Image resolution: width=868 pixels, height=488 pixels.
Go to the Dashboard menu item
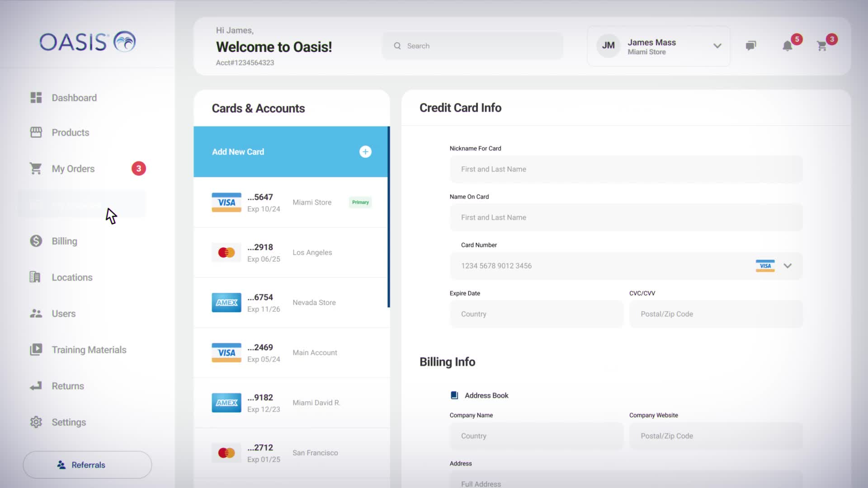(x=74, y=98)
